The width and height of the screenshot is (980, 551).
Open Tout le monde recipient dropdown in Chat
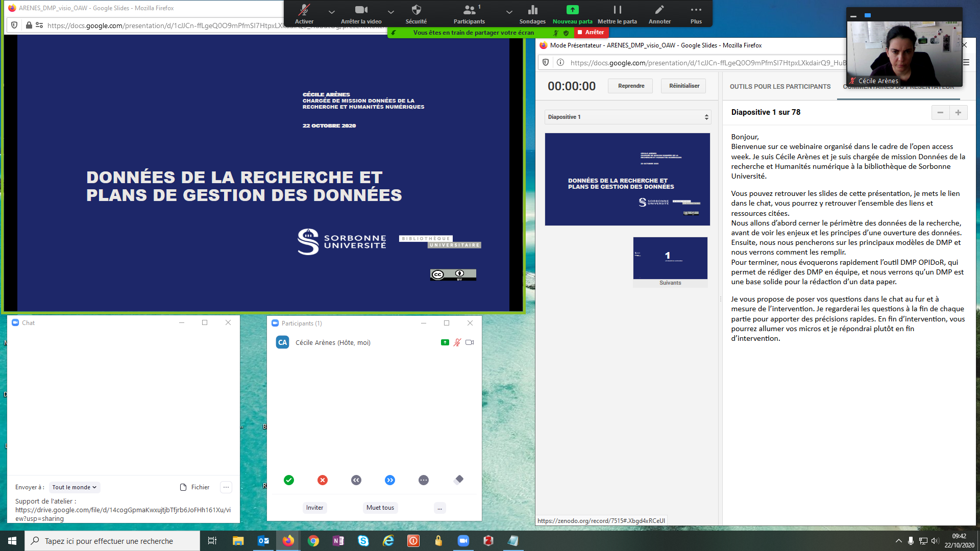point(75,487)
